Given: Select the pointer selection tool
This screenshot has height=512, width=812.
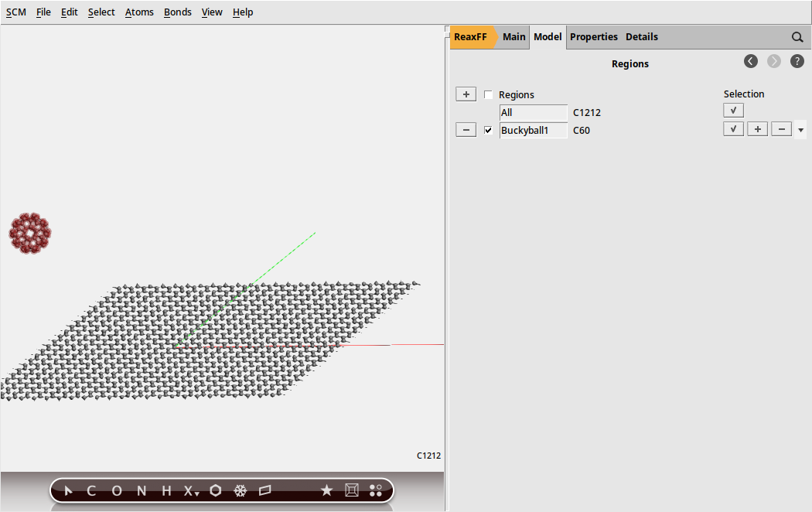Looking at the screenshot, I should tap(67, 490).
